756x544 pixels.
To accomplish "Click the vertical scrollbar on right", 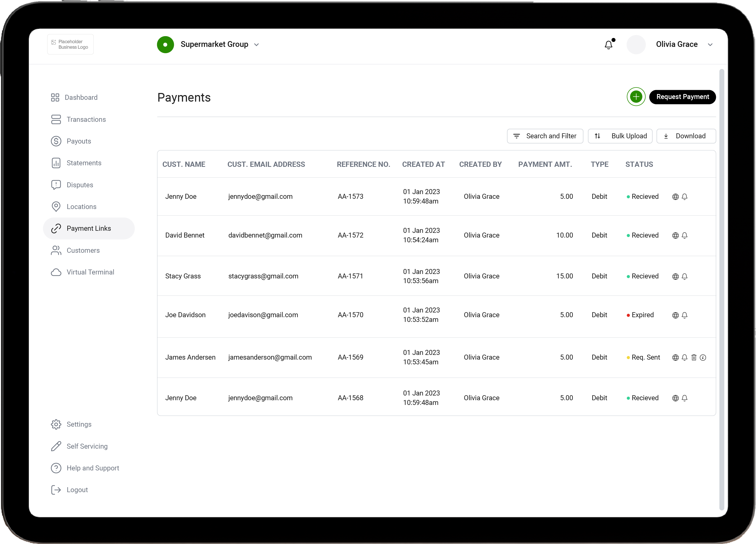I will 722,289.
